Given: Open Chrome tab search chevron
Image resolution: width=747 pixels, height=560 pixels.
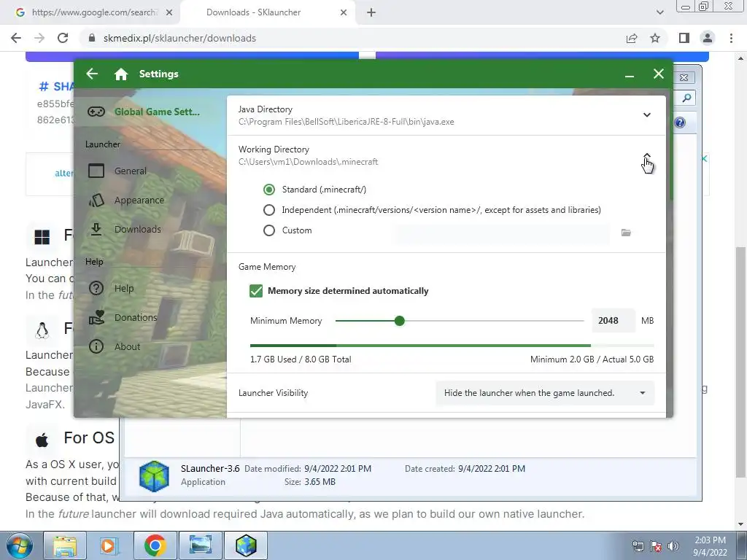Looking at the screenshot, I should tap(659, 12).
